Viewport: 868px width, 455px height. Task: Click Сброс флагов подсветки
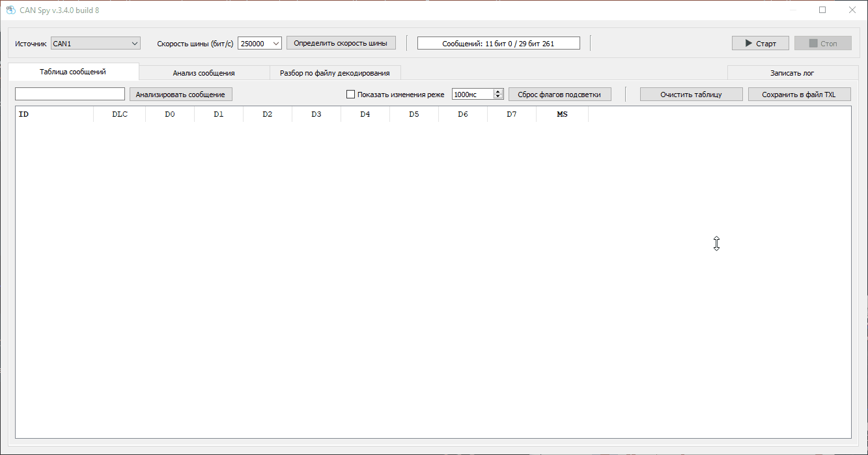pyautogui.click(x=559, y=95)
